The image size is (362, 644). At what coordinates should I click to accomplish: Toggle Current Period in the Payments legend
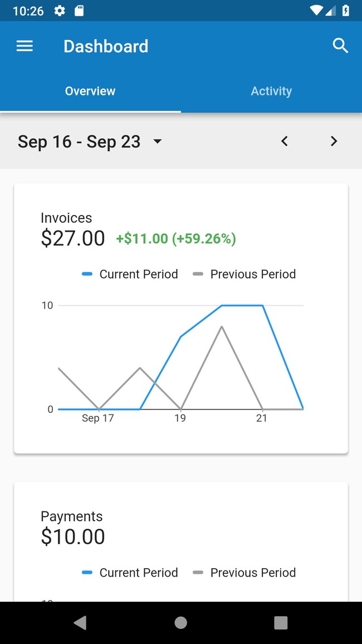tap(130, 572)
